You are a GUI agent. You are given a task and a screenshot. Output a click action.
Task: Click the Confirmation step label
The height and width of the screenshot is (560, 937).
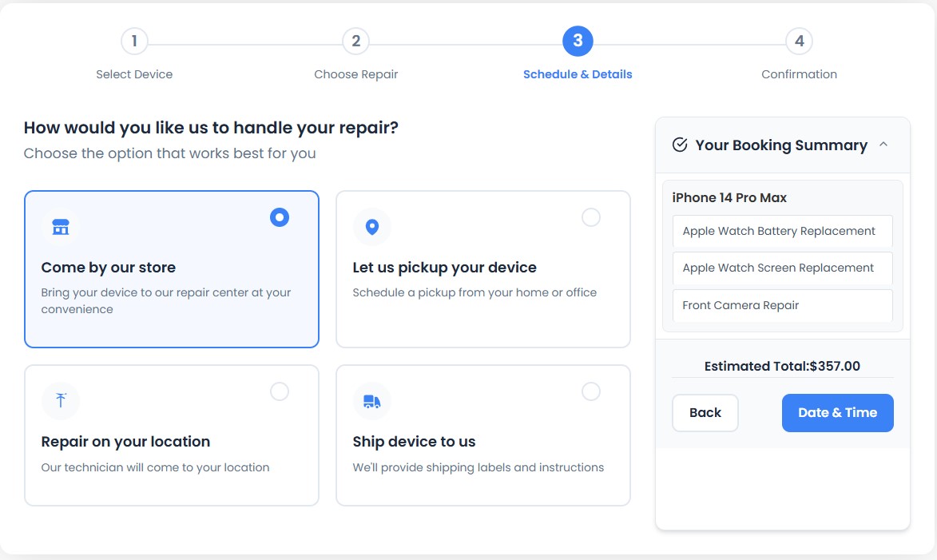point(799,74)
